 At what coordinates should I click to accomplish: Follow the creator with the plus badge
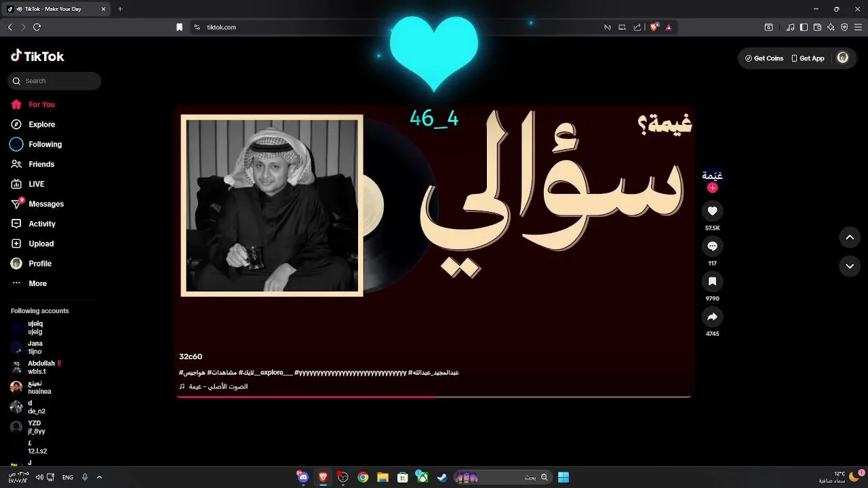(x=712, y=188)
